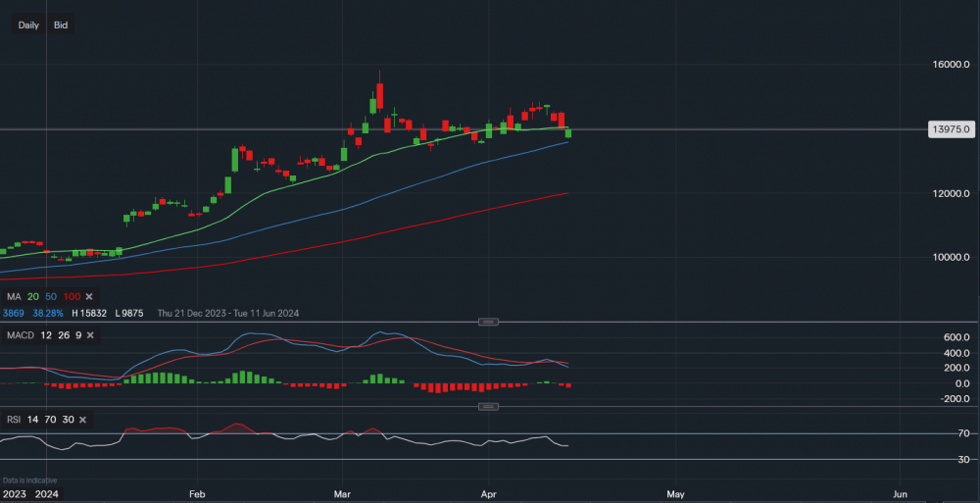Click the Mar label on the time axis
The height and width of the screenshot is (503, 980).
[345, 493]
